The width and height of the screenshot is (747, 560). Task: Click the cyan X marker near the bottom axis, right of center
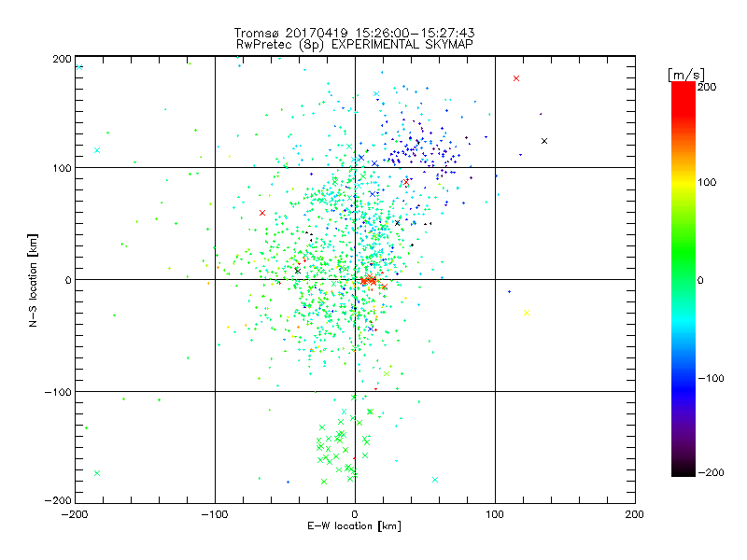click(434, 480)
